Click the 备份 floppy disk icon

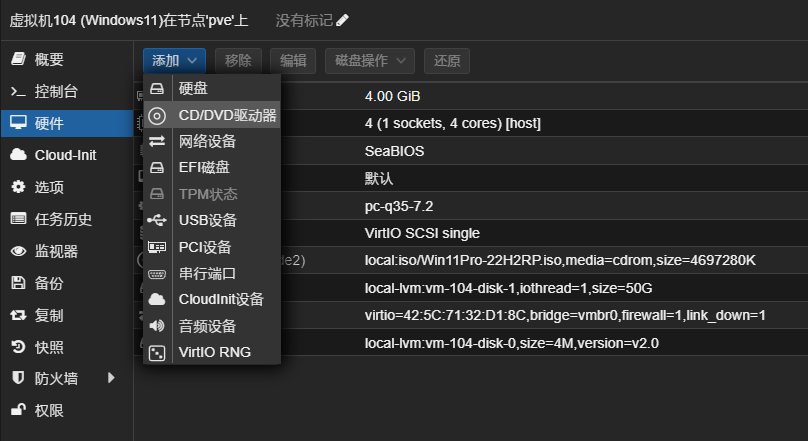click(x=18, y=283)
